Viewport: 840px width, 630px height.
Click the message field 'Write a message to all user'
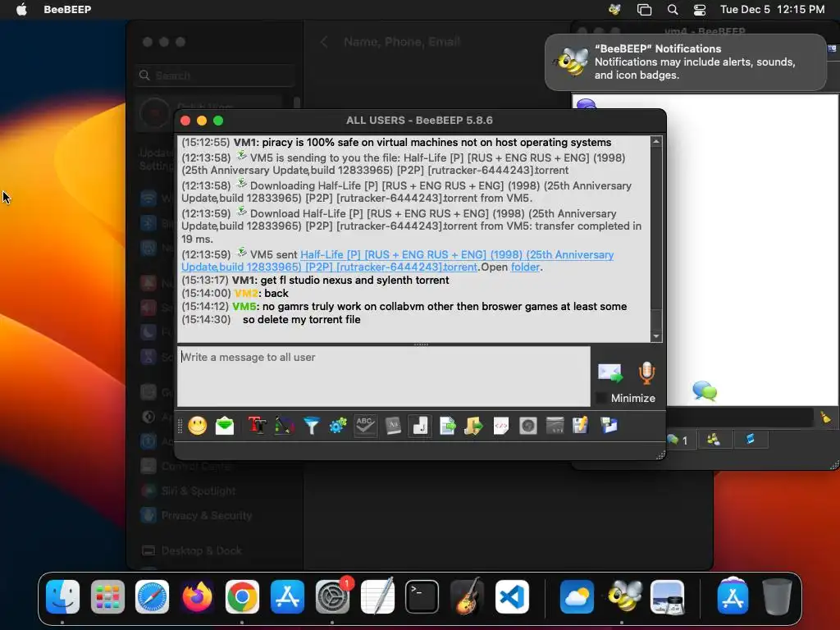(384, 376)
